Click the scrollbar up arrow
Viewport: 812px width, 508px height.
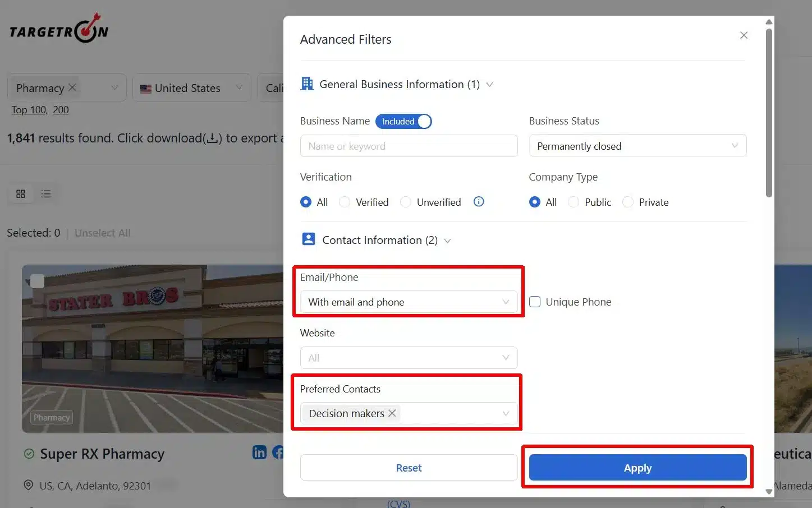pyautogui.click(x=769, y=22)
